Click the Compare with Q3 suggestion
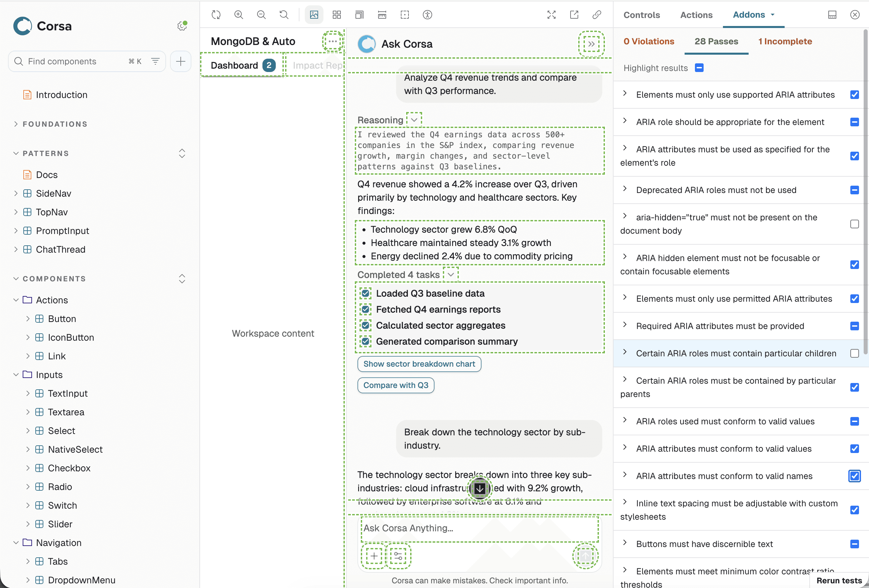The image size is (869, 588). 395,385
